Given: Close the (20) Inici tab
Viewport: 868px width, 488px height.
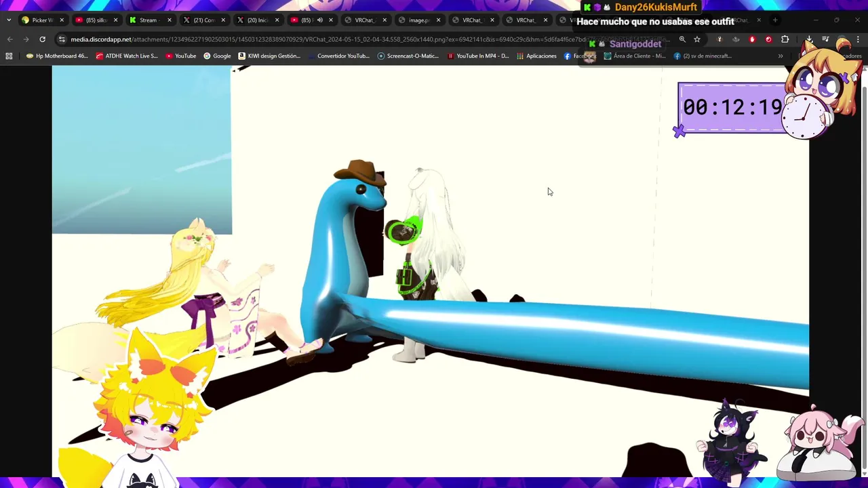Looking at the screenshot, I should (x=277, y=20).
